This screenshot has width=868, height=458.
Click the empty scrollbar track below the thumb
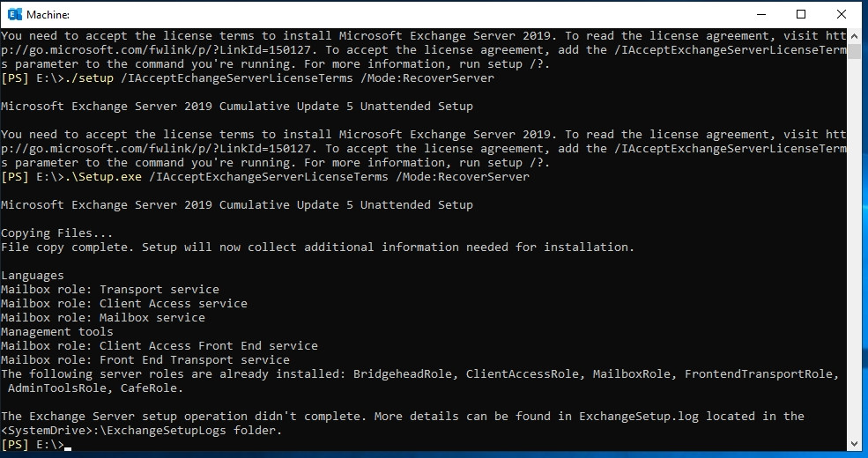tap(854, 247)
